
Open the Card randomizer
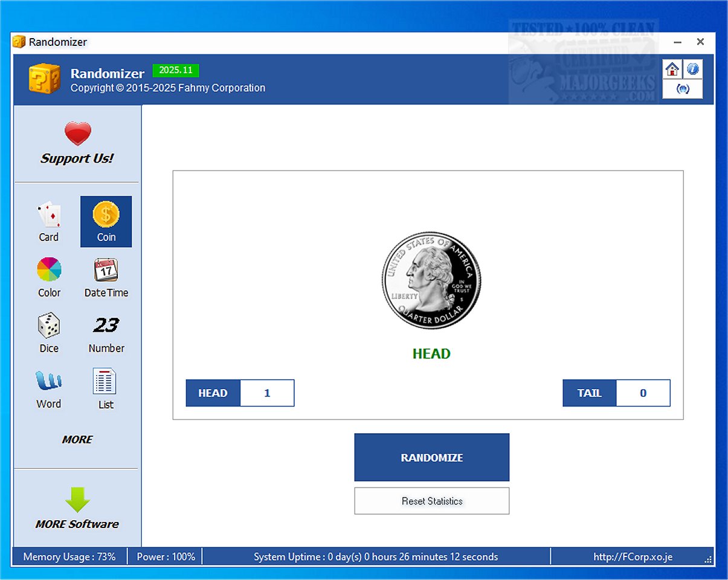[49, 222]
